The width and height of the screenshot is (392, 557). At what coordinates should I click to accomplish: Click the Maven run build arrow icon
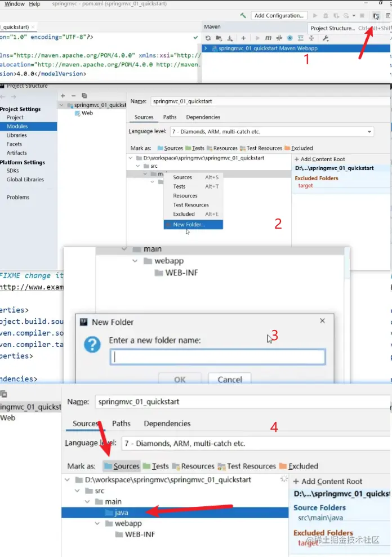pyautogui.click(x=257, y=38)
